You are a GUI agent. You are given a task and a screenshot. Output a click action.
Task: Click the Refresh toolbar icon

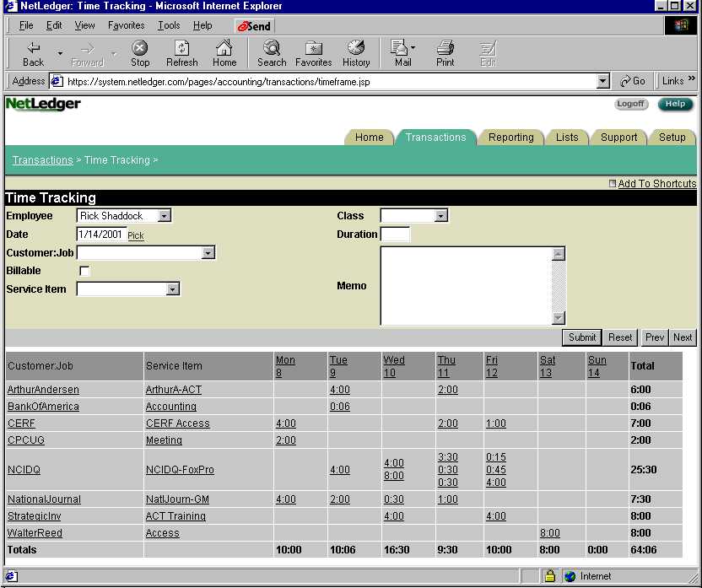coord(181,53)
